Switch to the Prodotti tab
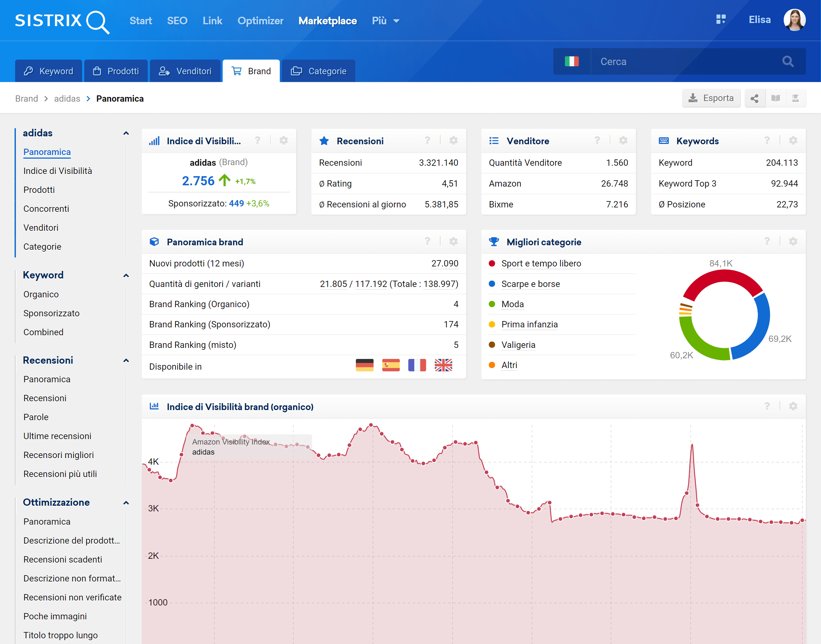 tap(116, 71)
